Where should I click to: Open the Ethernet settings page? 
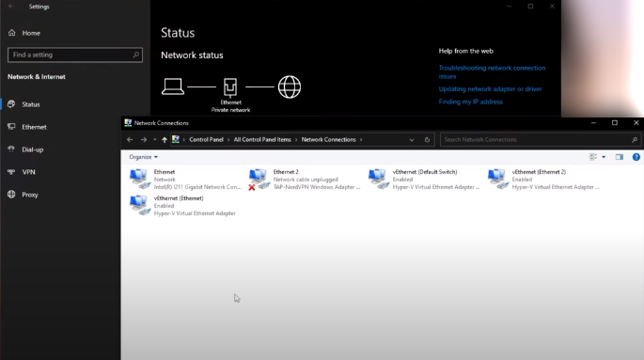click(x=34, y=127)
